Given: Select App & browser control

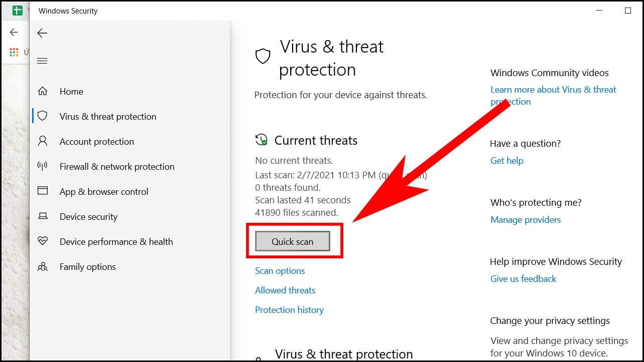Looking at the screenshot, I should 103,191.
